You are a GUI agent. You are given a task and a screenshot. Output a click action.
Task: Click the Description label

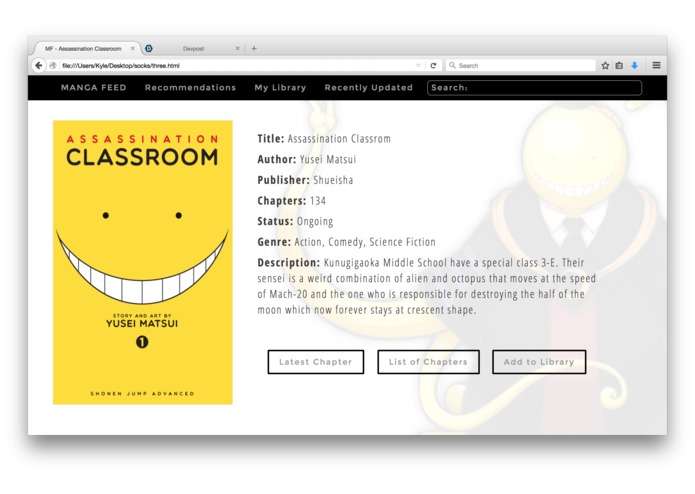289,263
